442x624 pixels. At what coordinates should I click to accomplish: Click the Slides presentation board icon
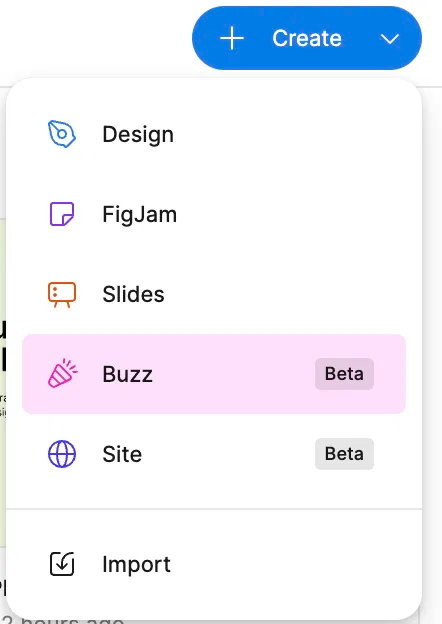(62, 294)
